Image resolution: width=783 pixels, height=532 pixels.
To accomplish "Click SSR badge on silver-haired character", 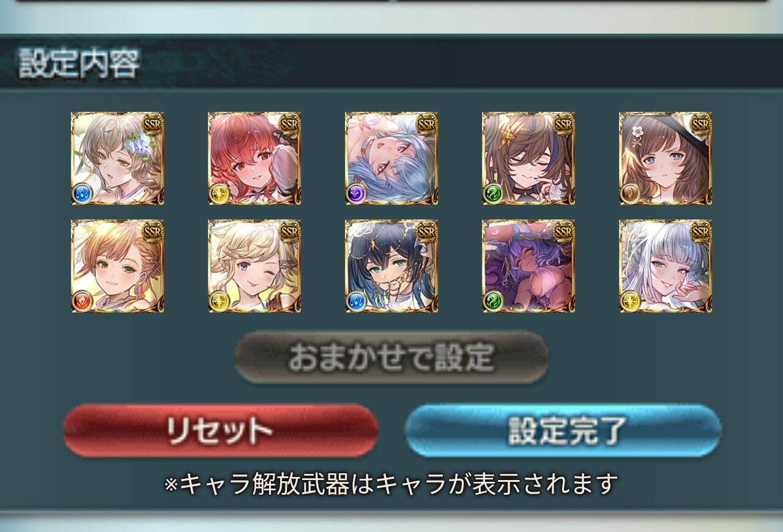I will (700, 231).
